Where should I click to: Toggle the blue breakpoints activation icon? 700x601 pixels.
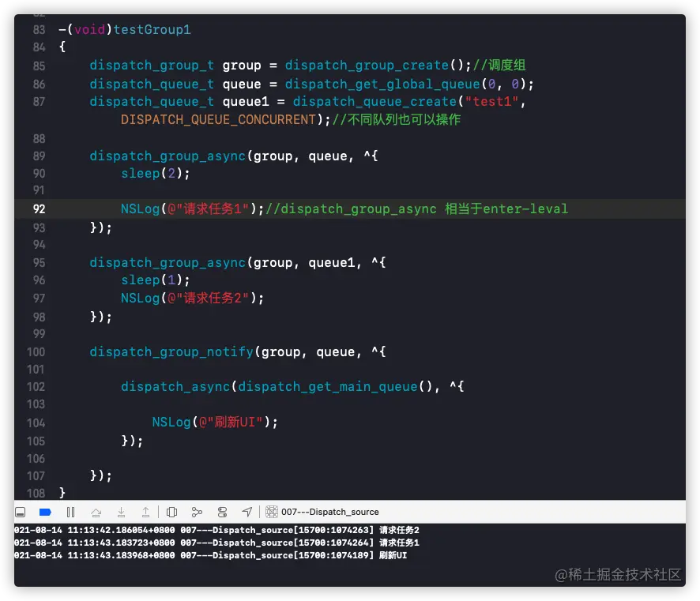(45, 513)
